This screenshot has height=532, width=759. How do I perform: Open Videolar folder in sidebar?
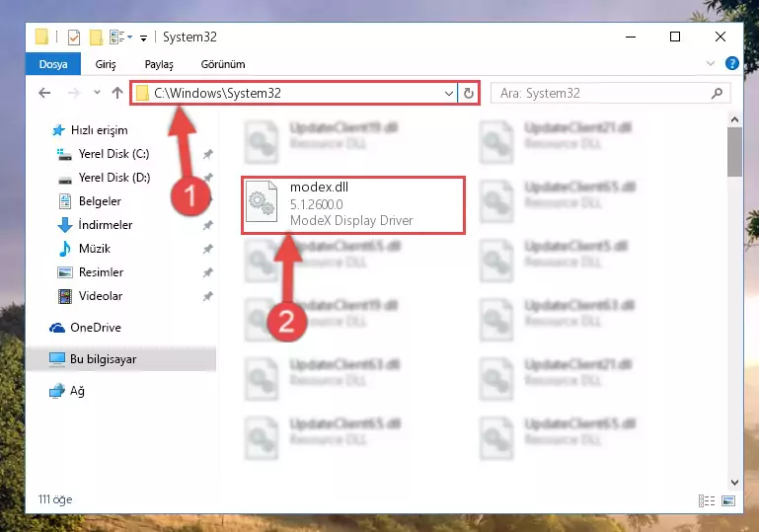click(90, 296)
